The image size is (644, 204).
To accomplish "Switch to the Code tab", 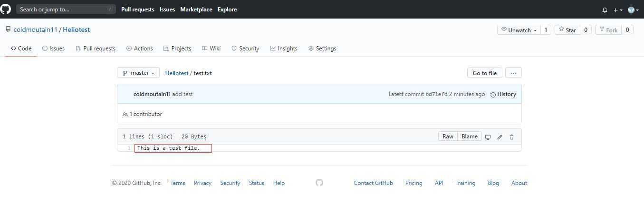I will [21, 49].
